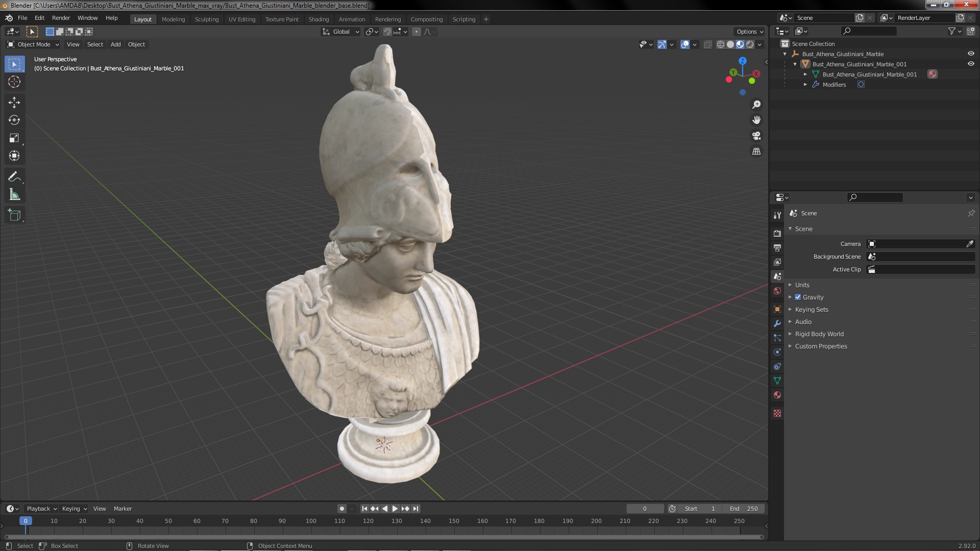Pin the Scene properties panel
The width and height of the screenshot is (980, 551).
tap(971, 213)
